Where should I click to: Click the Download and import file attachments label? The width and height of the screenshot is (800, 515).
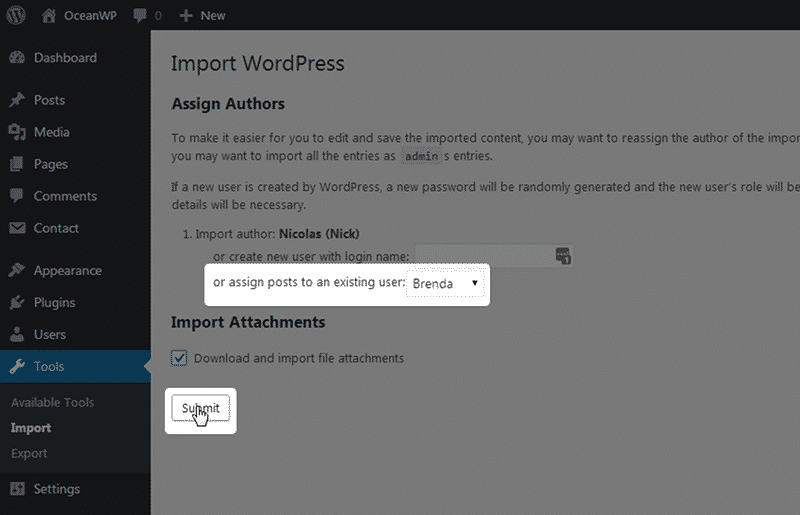(299, 358)
